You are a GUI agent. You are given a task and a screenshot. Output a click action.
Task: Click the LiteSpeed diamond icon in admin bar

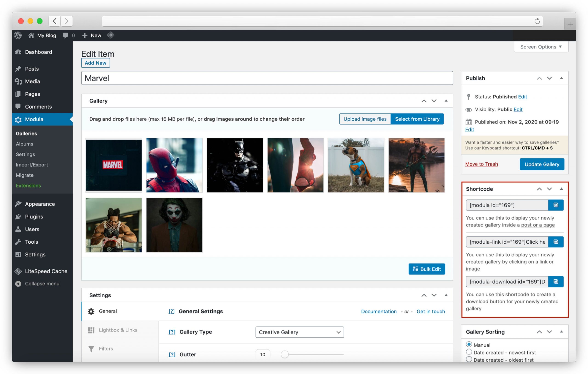(111, 35)
